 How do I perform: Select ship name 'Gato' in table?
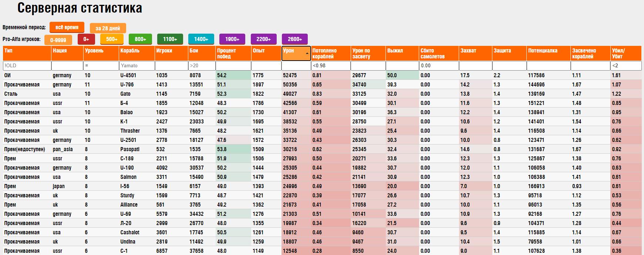pos(125,94)
